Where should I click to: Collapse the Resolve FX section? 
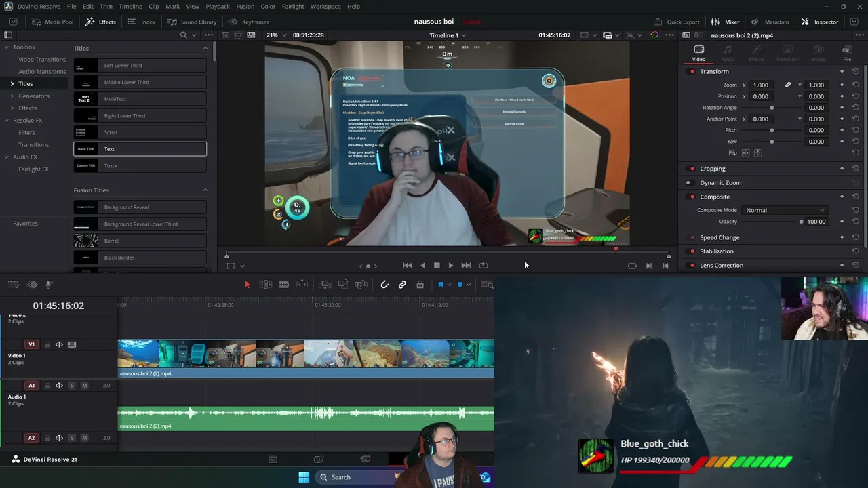point(7,121)
